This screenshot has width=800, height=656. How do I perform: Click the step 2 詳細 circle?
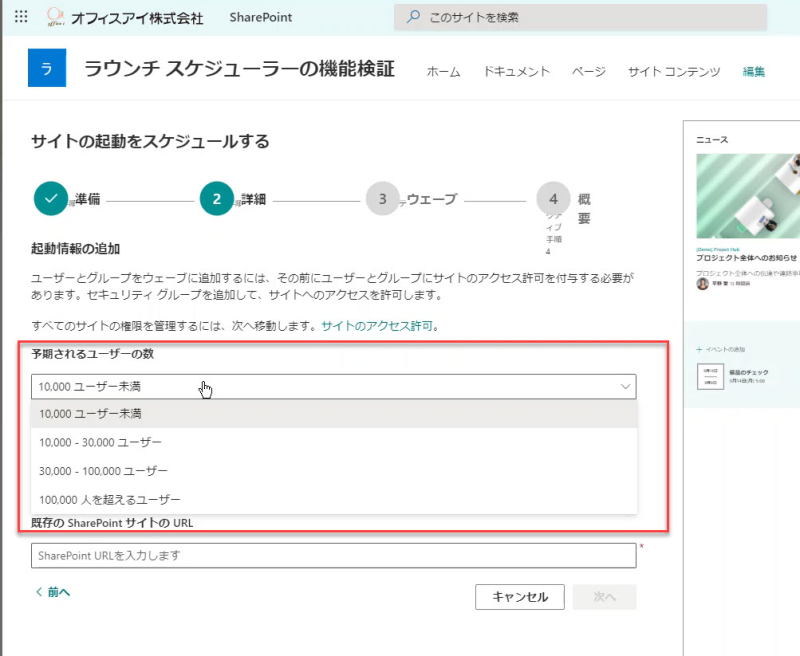[x=217, y=198]
